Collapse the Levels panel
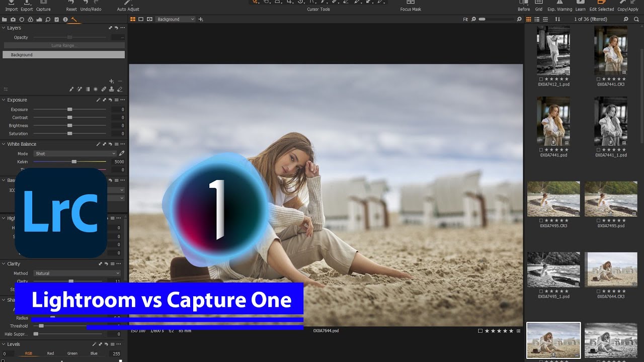This screenshot has width=644, height=362. pos(4,344)
